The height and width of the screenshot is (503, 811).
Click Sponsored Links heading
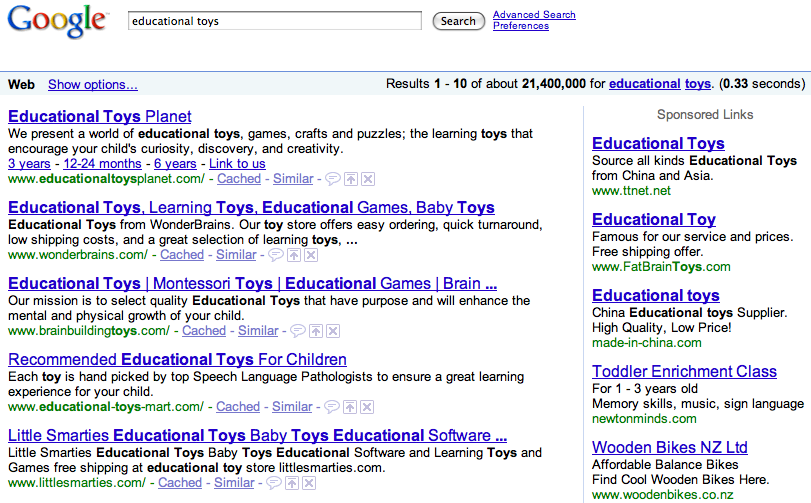click(x=705, y=115)
